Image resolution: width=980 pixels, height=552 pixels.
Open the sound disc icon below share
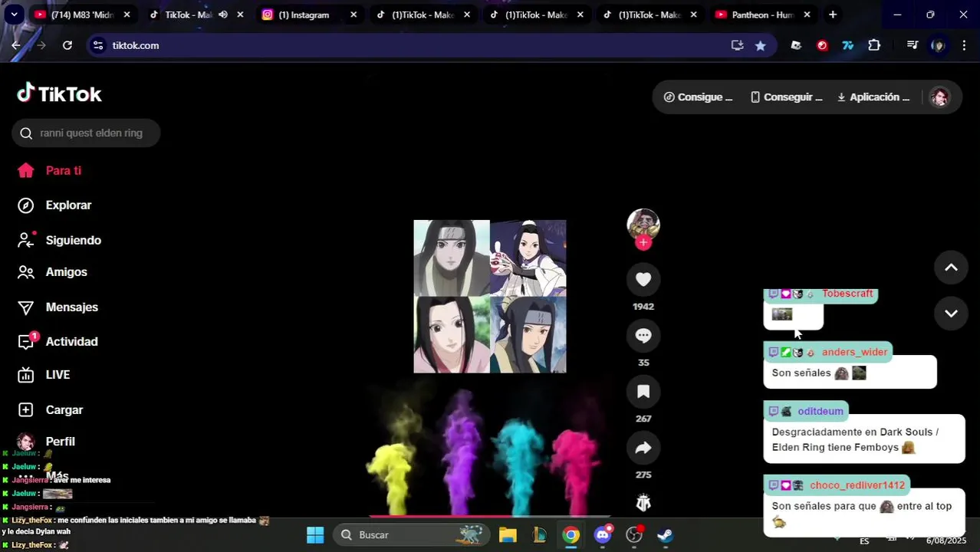[x=643, y=502]
